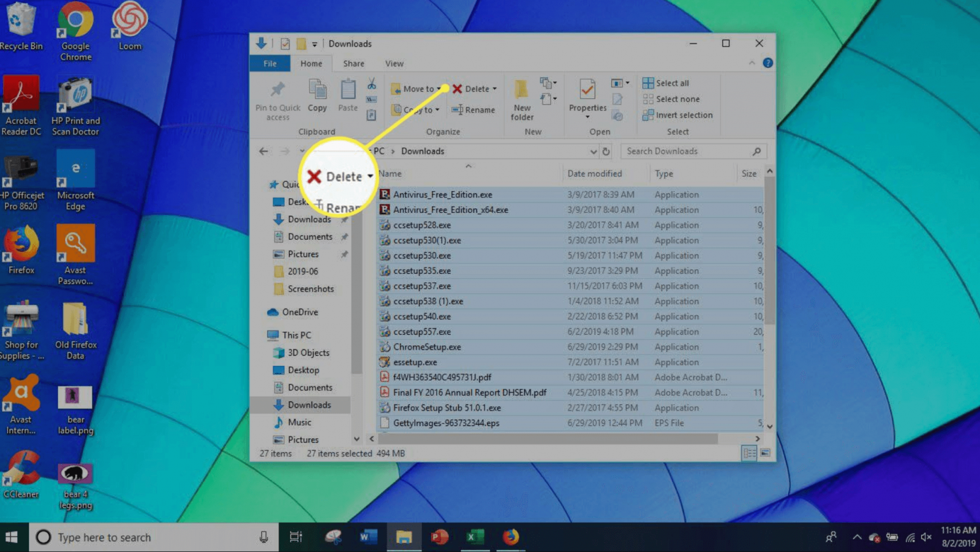Click Invert selection in the ribbon
980x552 pixels.
[x=677, y=115]
